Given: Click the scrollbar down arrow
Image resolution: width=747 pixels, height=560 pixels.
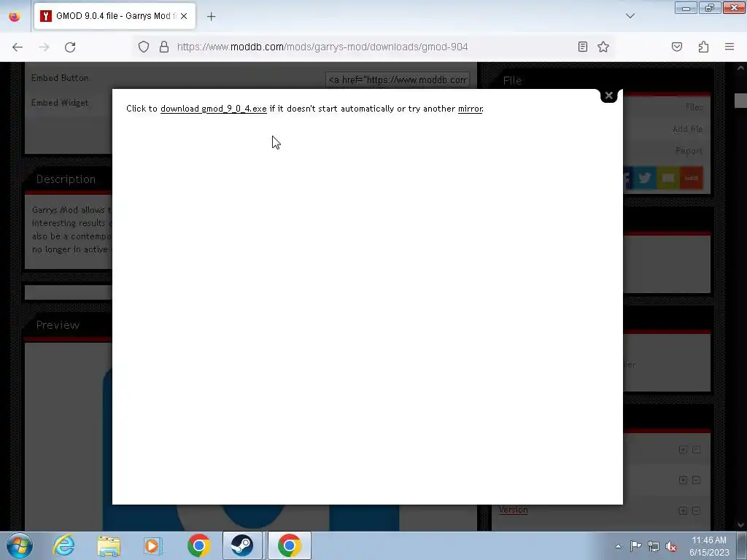Looking at the screenshot, I should pyautogui.click(x=740, y=525).
